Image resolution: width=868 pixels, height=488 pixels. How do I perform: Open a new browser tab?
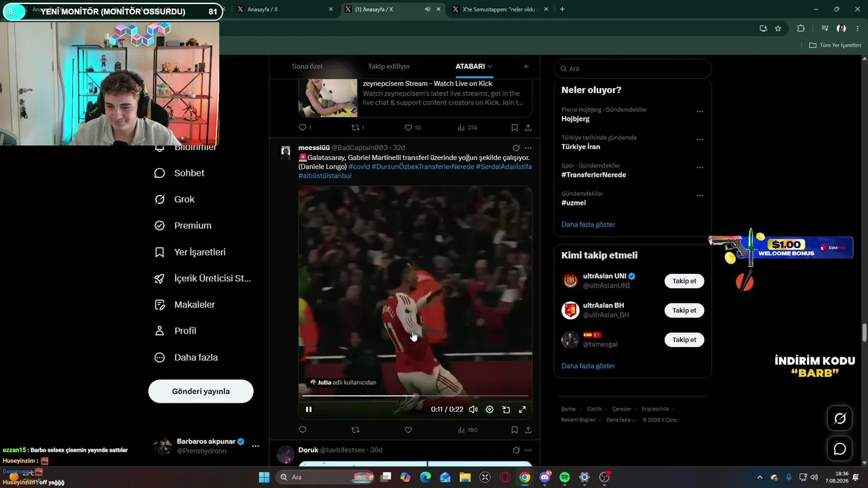tap(562, 9)
